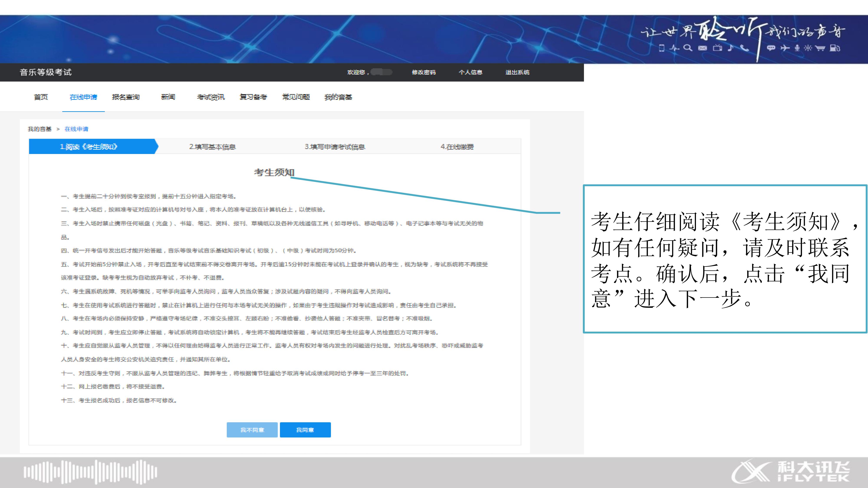
Task: Click the television icon in banner
Action: click(717, 48)
